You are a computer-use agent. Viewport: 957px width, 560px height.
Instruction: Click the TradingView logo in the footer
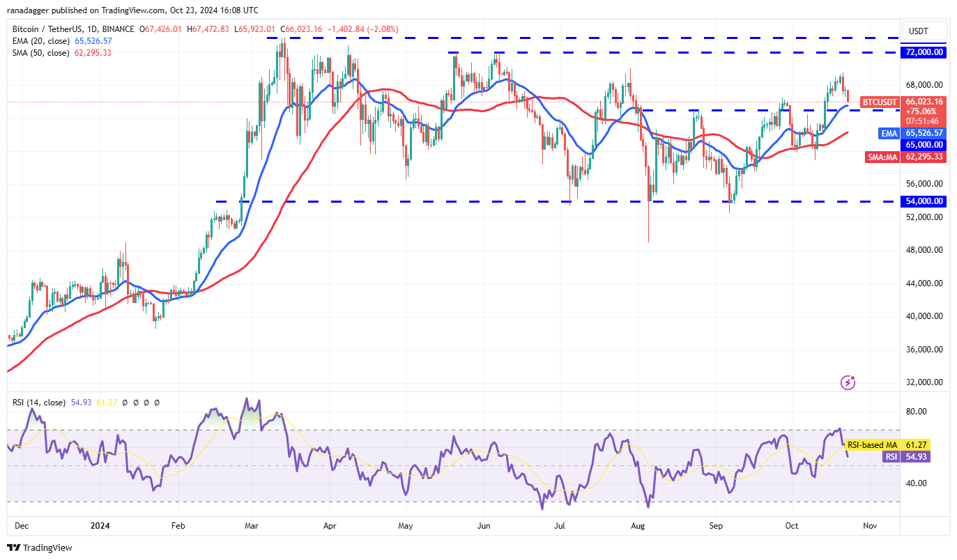[x=40, y=547]
